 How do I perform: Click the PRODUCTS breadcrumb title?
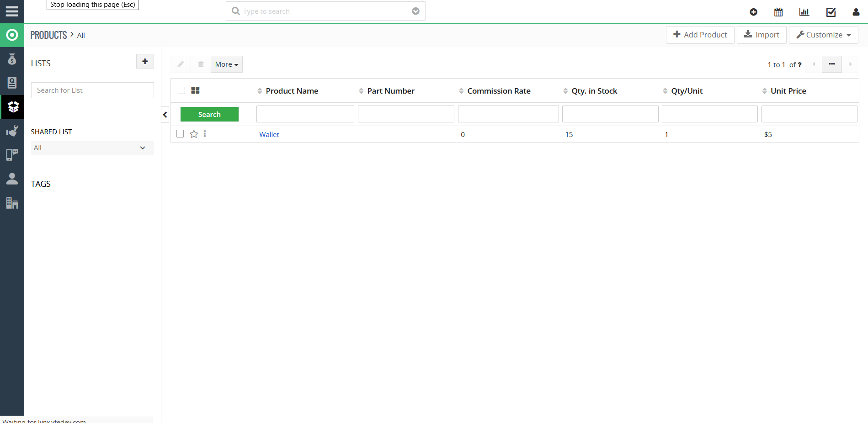click(48, 35)
